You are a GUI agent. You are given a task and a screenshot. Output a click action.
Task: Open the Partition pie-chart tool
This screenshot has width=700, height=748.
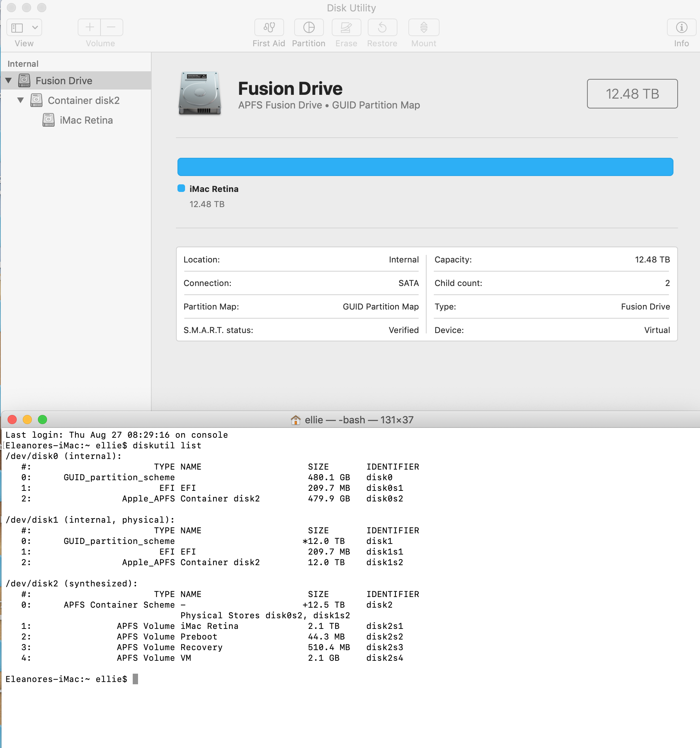click(309, 27)
